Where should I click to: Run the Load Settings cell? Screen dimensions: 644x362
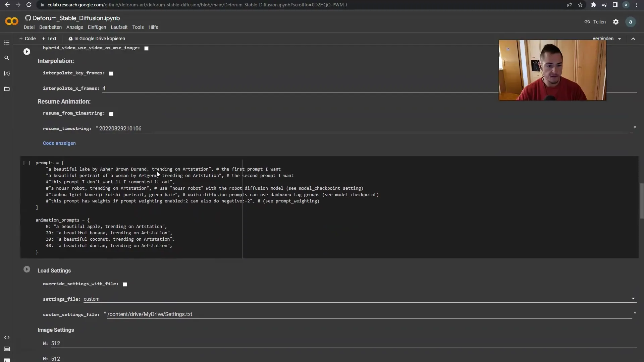click(27, 269)
